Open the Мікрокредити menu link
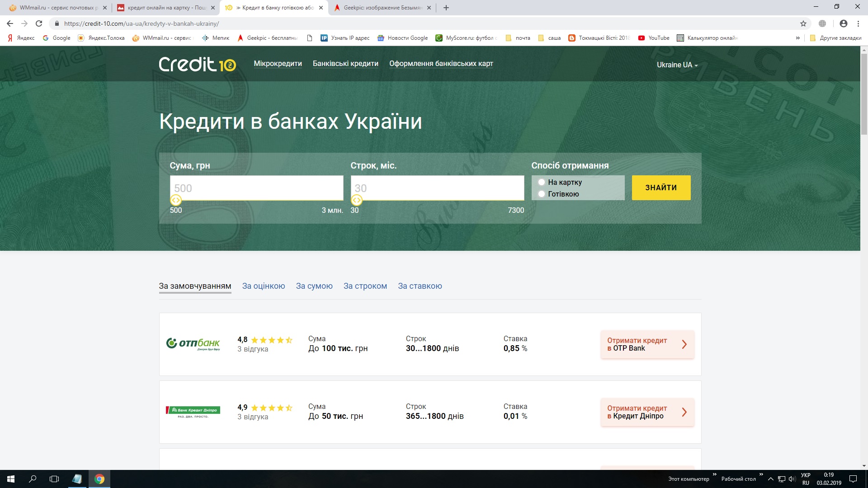 point(278,64)
